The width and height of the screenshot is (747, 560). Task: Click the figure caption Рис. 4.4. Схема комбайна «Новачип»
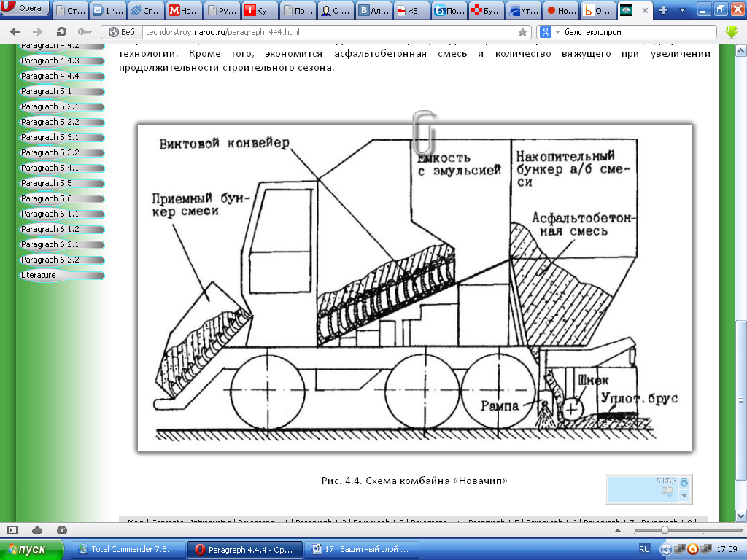(x=414, y=481)
